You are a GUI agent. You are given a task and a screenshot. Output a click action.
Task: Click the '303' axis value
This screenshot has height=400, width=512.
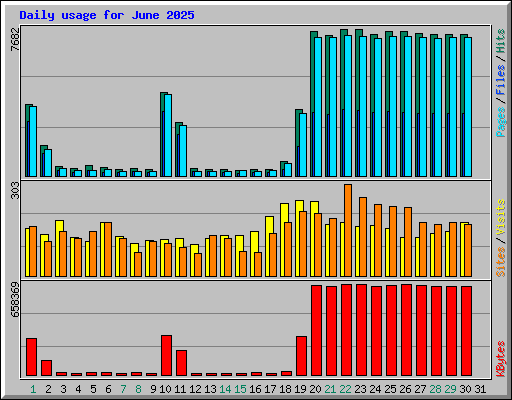[x=16, y=190]
